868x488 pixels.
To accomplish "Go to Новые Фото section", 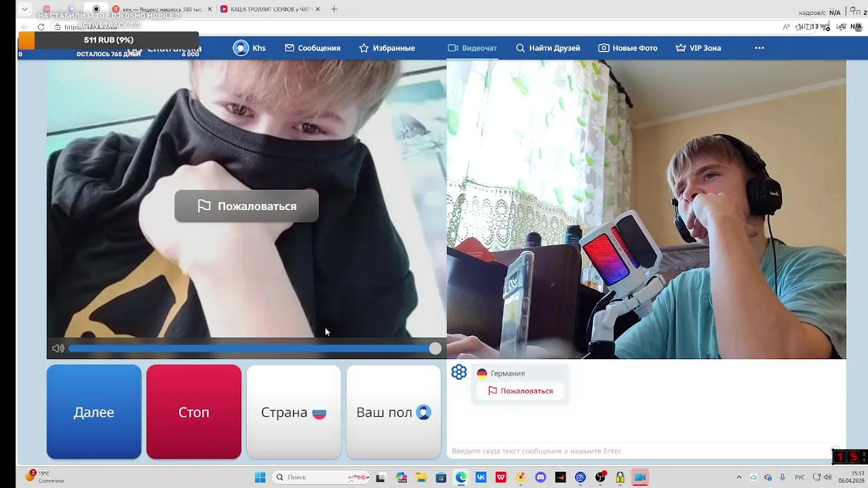I will pyautogui.click(x=628, y=48).
